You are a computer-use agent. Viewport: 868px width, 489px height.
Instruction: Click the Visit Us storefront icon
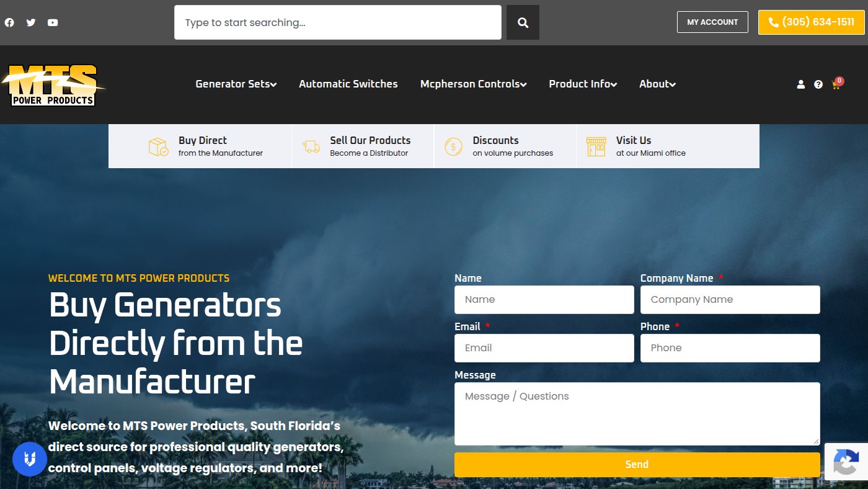tap(596, 146)
